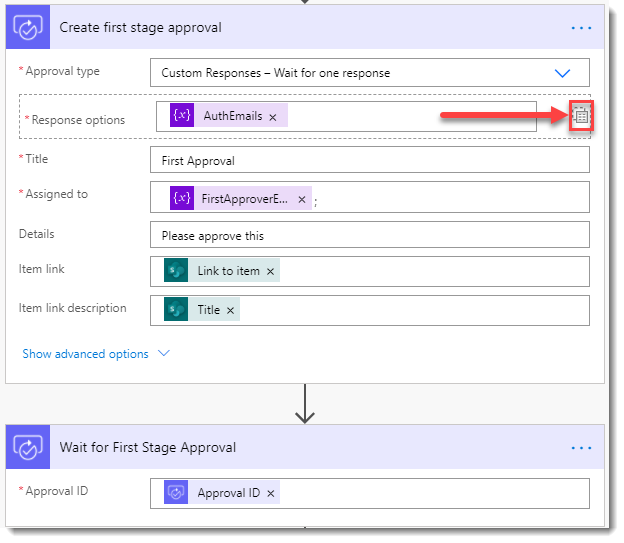Remove the Approval ID token
624x543 pixels.
click(x=270, y=494)
